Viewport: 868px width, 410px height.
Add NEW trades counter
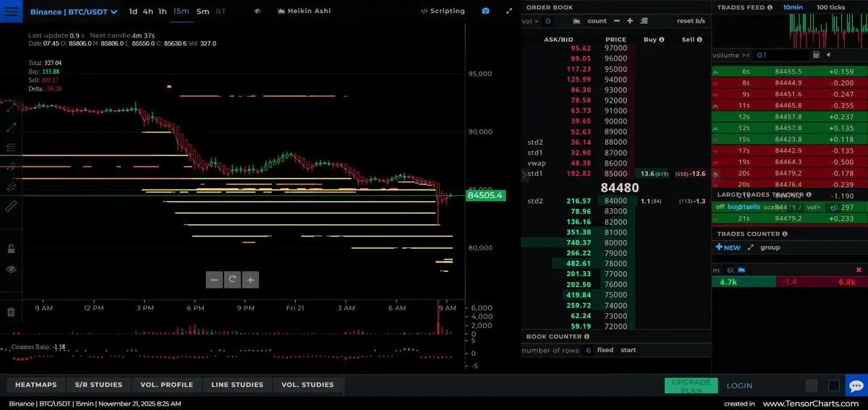[728, 247]
